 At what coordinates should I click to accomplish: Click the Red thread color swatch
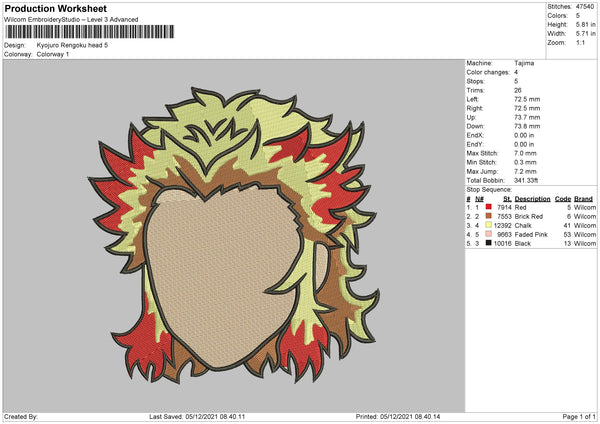point(489,207)
